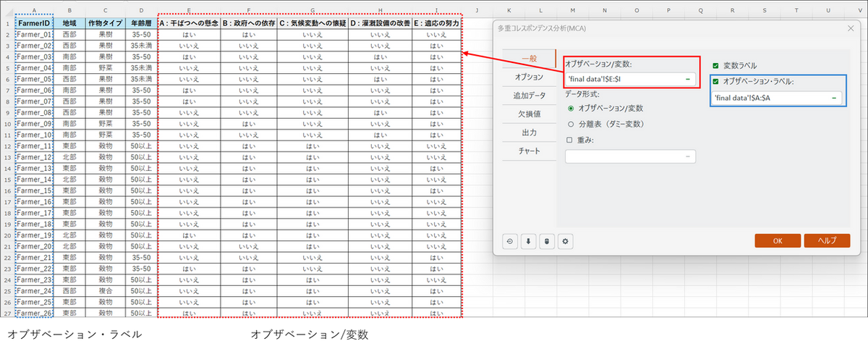Viewport: 868px width, 349px height.
Task: Click range selector icon in 重み field
Action: 686,156
